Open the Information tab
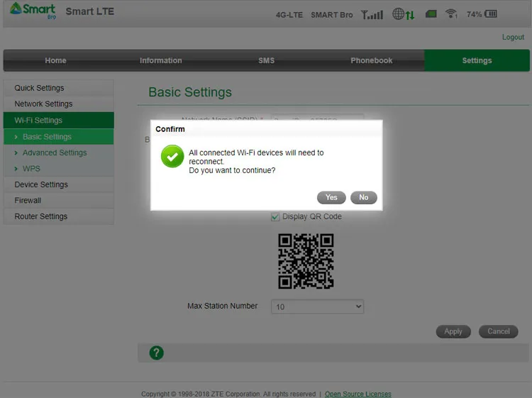 tap(161, 60)
